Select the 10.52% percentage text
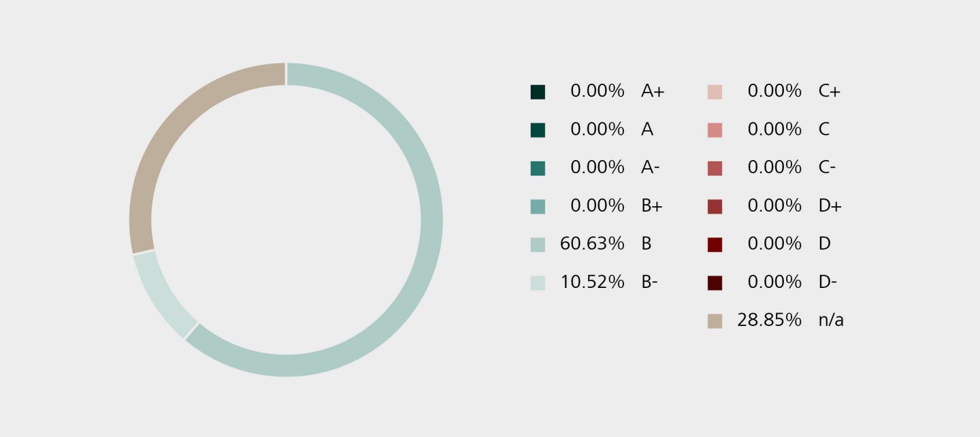The image size is (980, 437). click(591, 282)
